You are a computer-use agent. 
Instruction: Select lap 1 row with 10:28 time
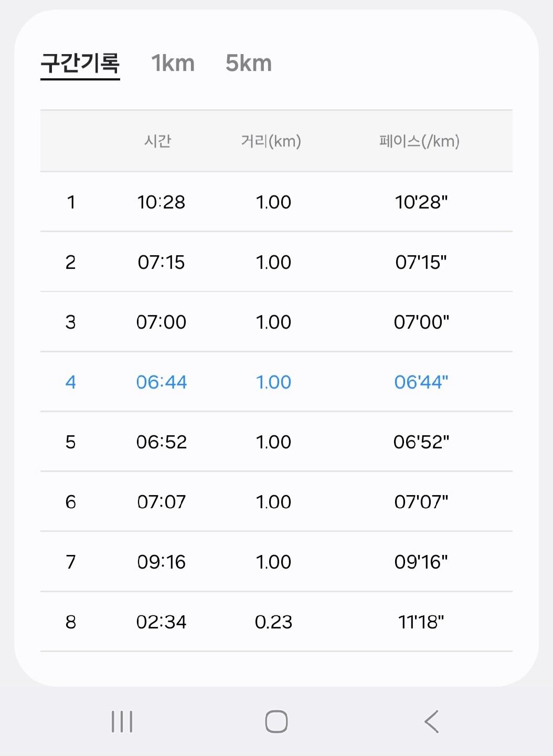(161, 202)
